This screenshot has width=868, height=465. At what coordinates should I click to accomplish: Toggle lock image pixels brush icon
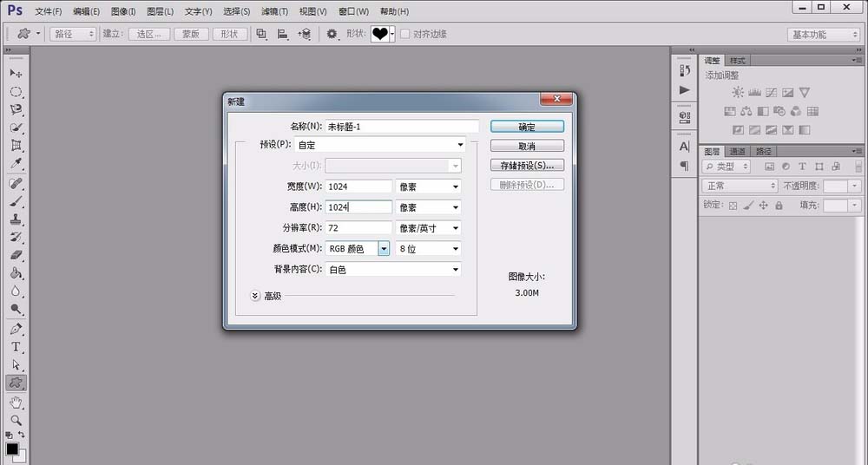click(748, 206)
